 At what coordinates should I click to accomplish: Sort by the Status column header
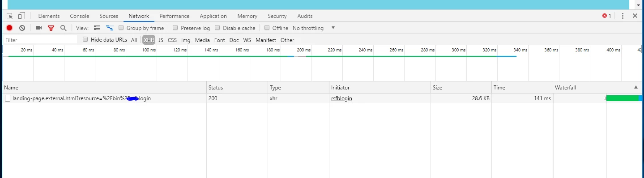coord(237,88)
